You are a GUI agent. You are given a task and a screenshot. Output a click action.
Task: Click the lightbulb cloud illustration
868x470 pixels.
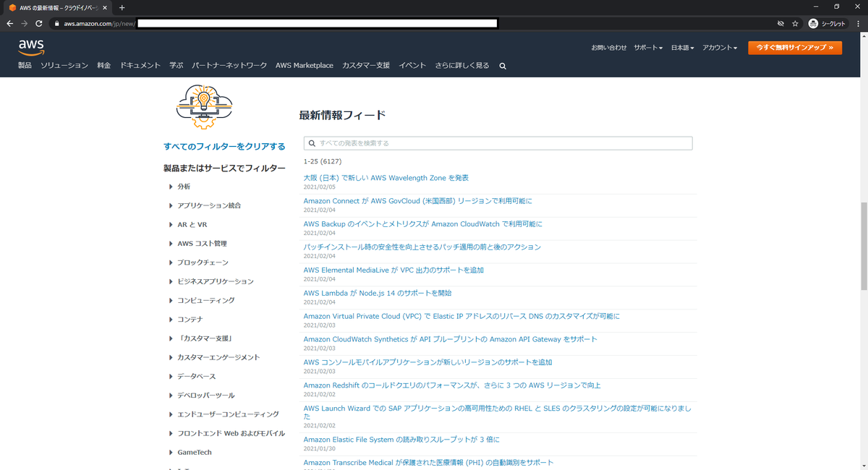pos(203,107)
